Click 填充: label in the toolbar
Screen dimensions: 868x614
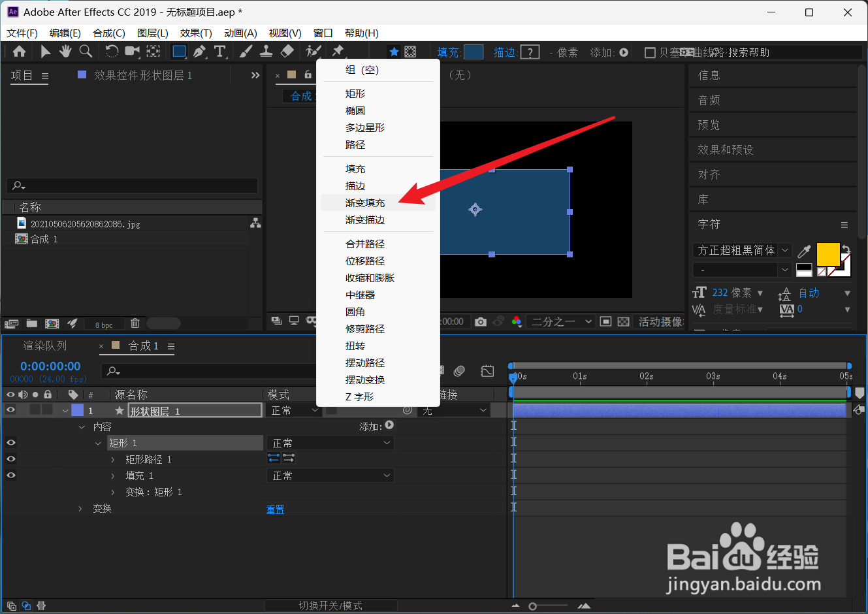(x=449, y=52)
